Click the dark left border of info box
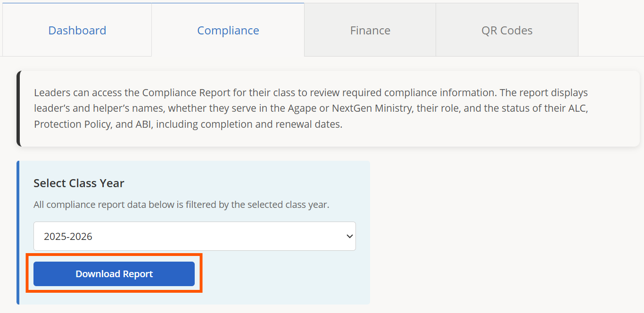Screen dimensions: 644x313 pos(18,109)
